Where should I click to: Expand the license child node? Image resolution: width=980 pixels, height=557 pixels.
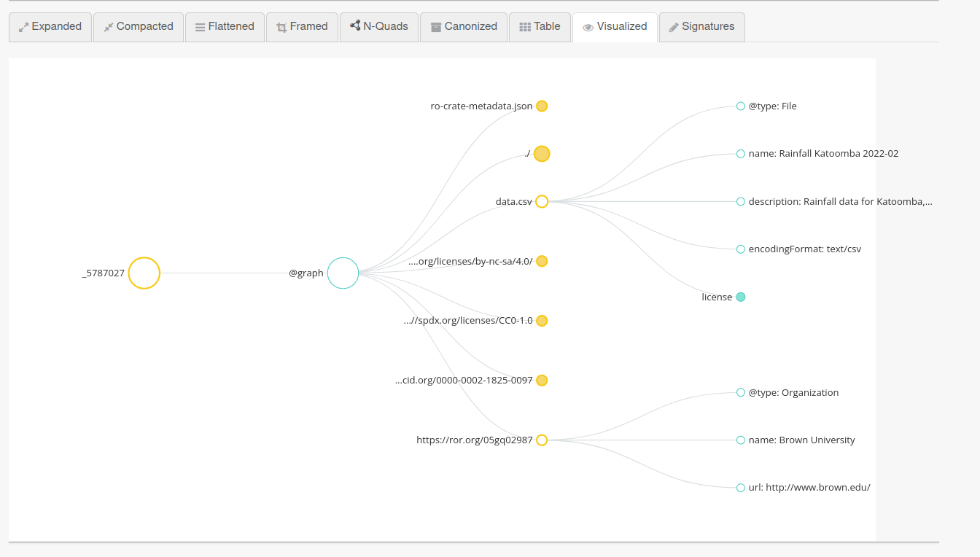(x=741, y=297)
